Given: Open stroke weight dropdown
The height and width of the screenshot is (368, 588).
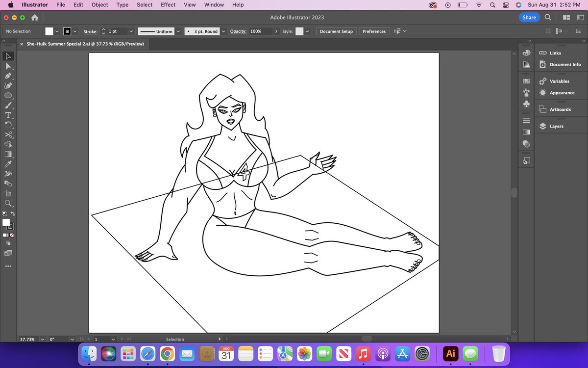Looking at the screenshot, I should [x=131, y=31].
